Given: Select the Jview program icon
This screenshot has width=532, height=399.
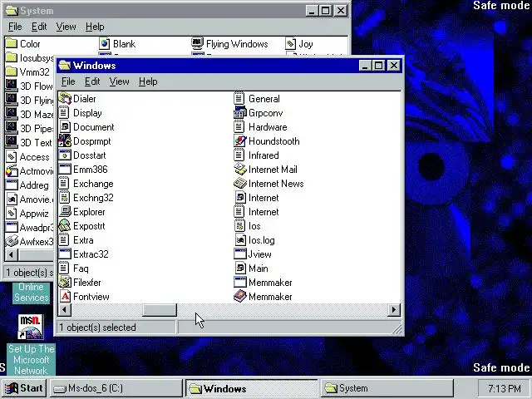Looking at the screenshot, I should click(x=240, y=254).
